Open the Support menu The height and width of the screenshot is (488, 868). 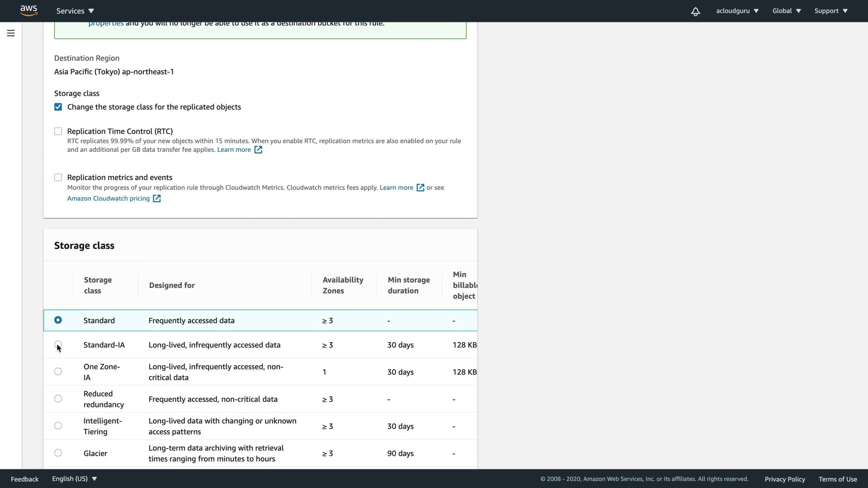coord(830,11)
